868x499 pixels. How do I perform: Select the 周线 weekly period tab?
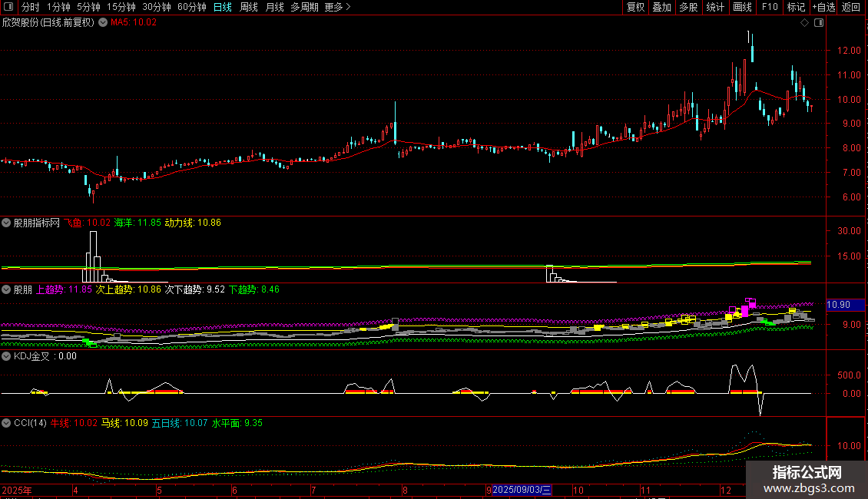(x=249, y=7)
